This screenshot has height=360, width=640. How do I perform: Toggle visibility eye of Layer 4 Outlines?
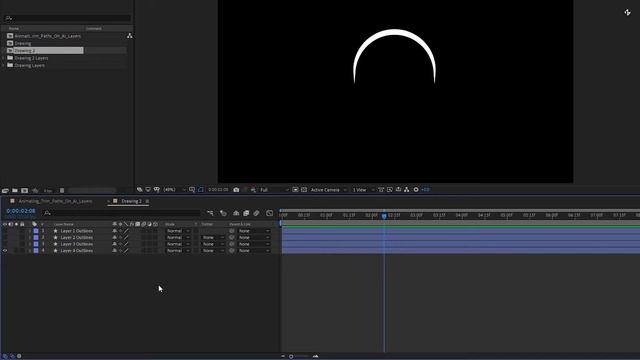coord(5,251)
